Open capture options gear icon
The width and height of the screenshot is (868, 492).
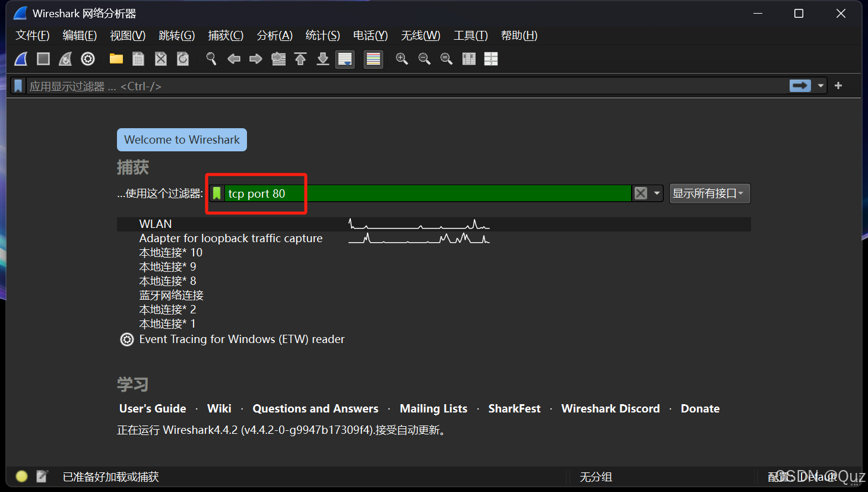pos(88,59)
